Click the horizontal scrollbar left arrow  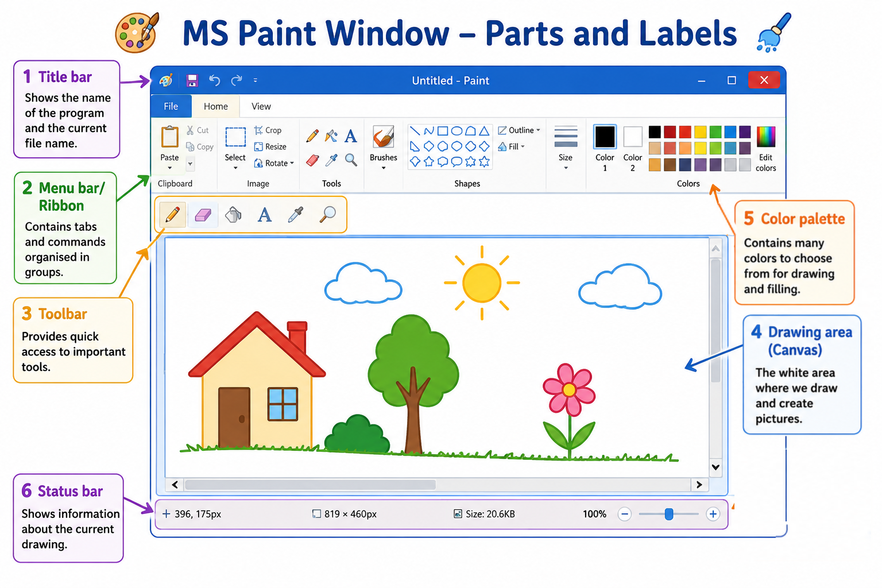point(175,485)
